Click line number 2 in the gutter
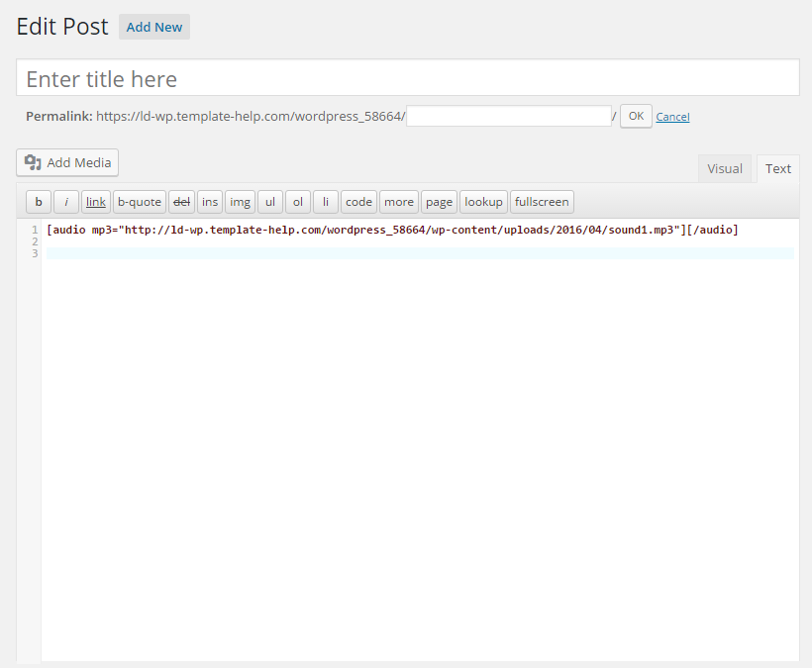 (x=35, y=241)
